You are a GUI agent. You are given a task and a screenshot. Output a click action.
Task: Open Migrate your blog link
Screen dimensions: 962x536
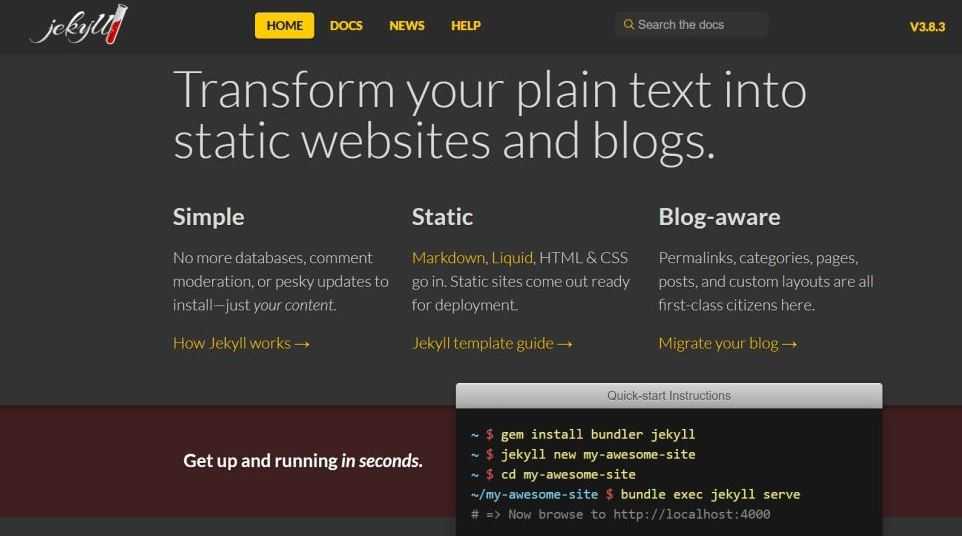(728, 343)
